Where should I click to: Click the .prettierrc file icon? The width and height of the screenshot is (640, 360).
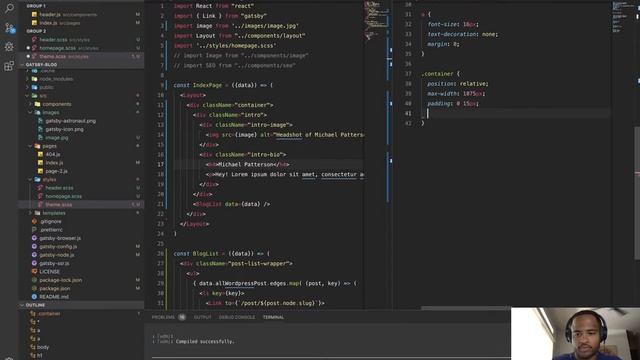[34, 230]
